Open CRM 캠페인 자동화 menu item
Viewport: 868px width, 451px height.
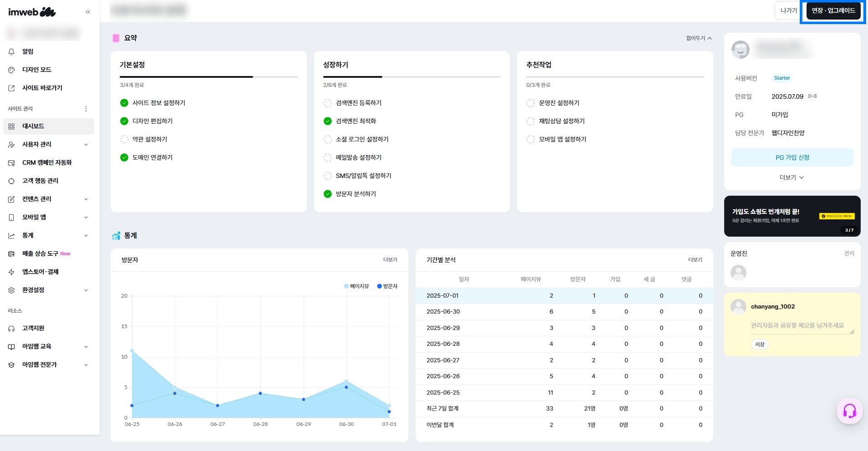coord(49,163)
